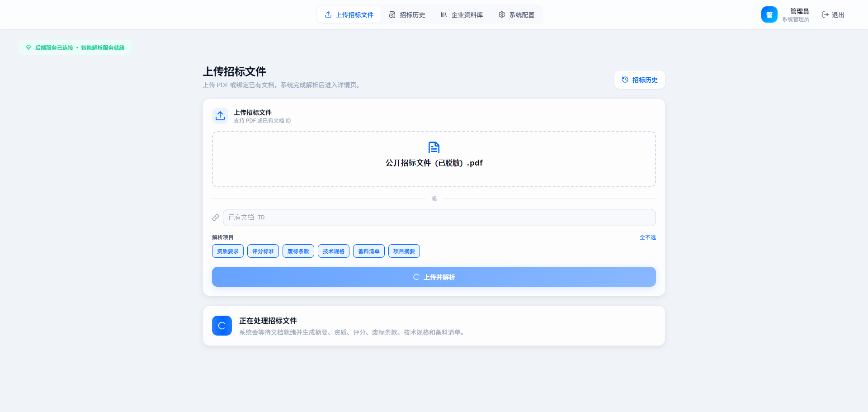
Task: Toggle the 备料清单 parse item chip
Action: tap(369, 251)
